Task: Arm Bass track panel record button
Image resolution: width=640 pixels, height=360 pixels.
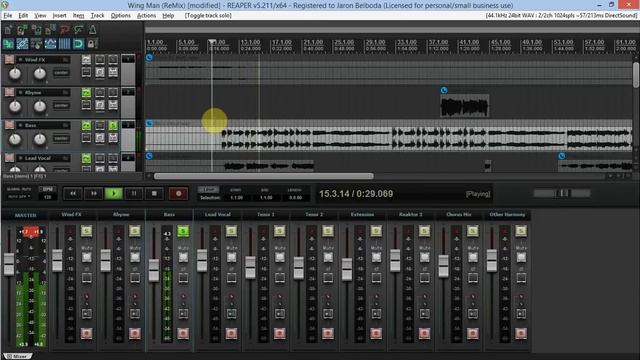Action: (x=9, y=125)
